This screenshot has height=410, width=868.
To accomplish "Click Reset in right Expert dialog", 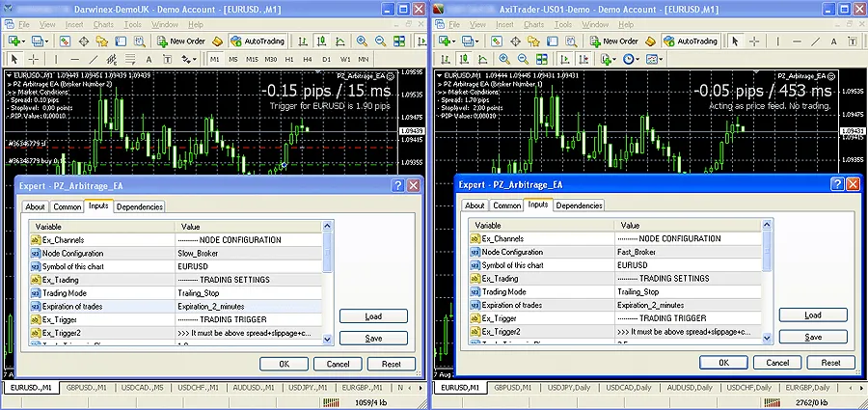I will [x=831, y=363].
